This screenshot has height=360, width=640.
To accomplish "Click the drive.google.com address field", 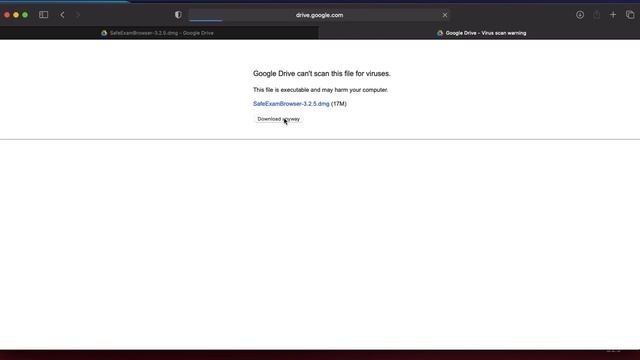I will pyautogui.click(x=320, y=15).
